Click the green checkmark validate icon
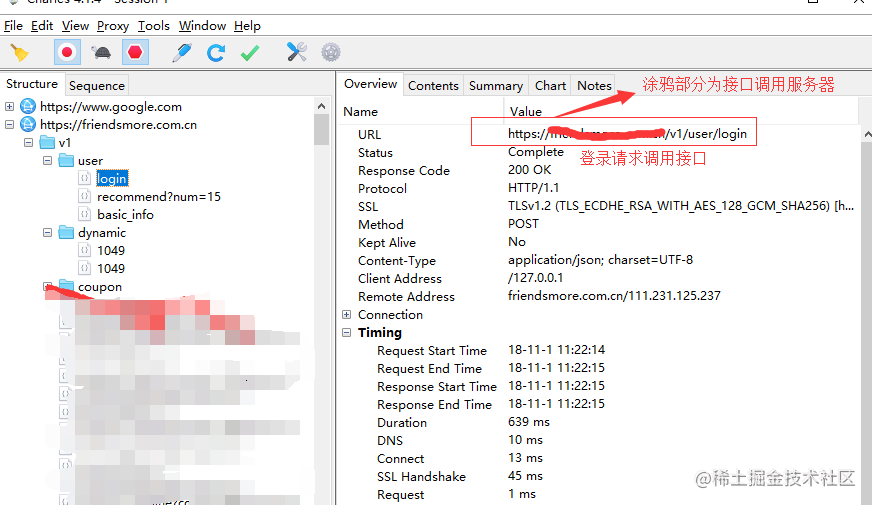This screenshot has width=872, height=505. tap(250, 53)
